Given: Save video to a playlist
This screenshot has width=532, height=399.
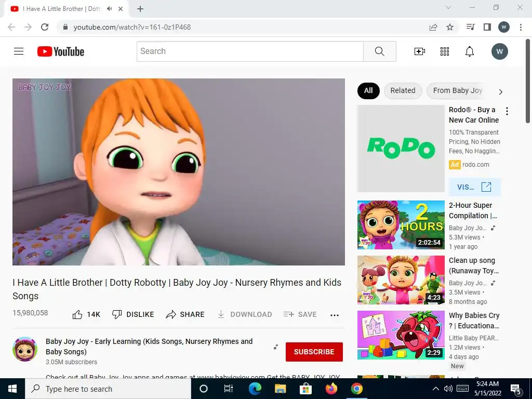Looking at the screenshot, I should coord(300,314).
